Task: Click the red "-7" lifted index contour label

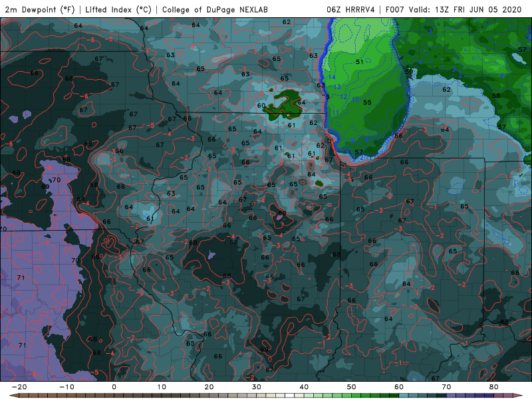Action: point(45,243)
